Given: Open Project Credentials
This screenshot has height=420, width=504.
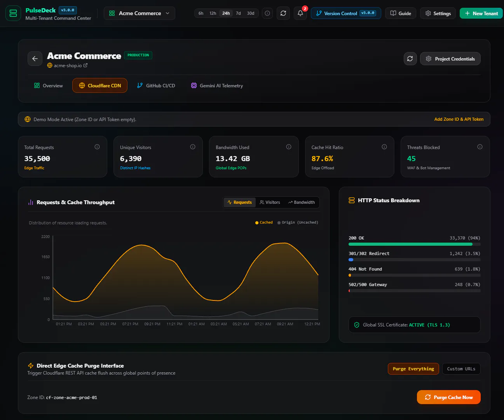Looking at the screenshot, I should (450, 59).
